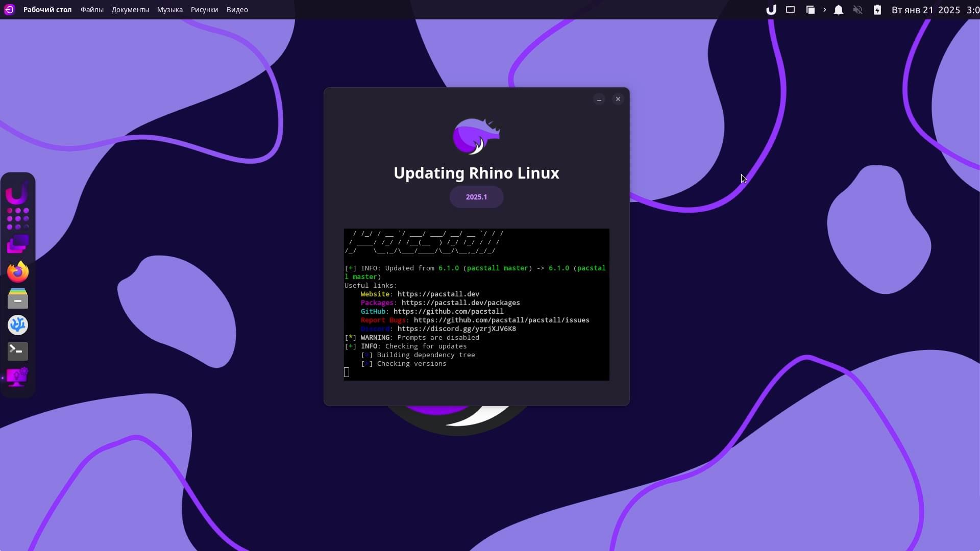Open the Документы menu in the top panel

point(130,10)
